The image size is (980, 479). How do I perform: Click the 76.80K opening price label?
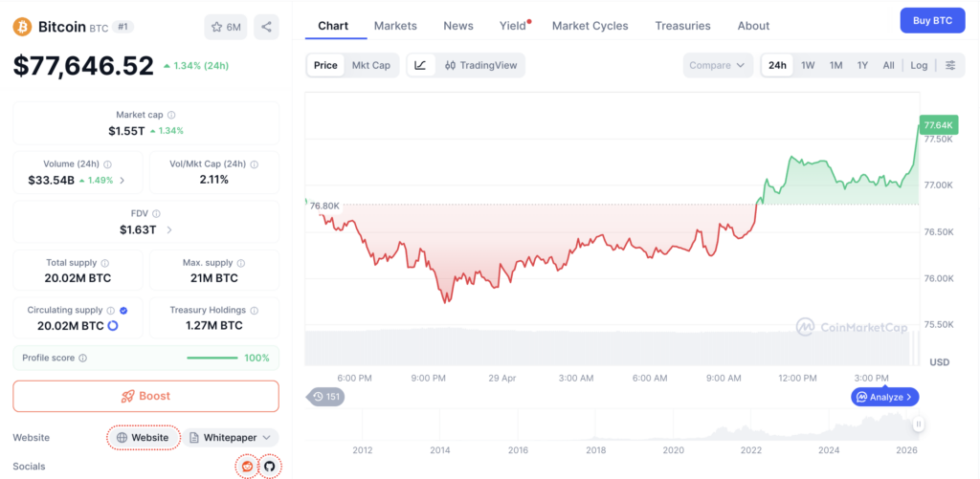tap(325, 206)
